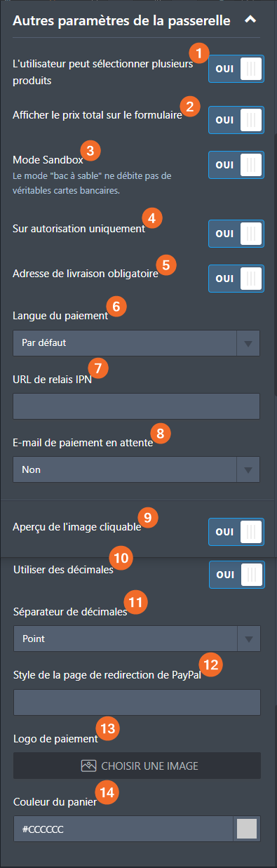Toggle multiple product selection switch

236,69
